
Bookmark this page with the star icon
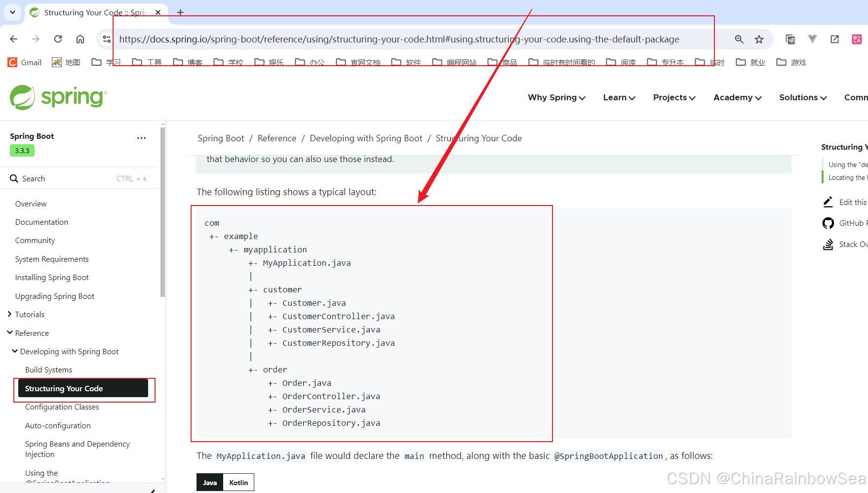(760, 39)
